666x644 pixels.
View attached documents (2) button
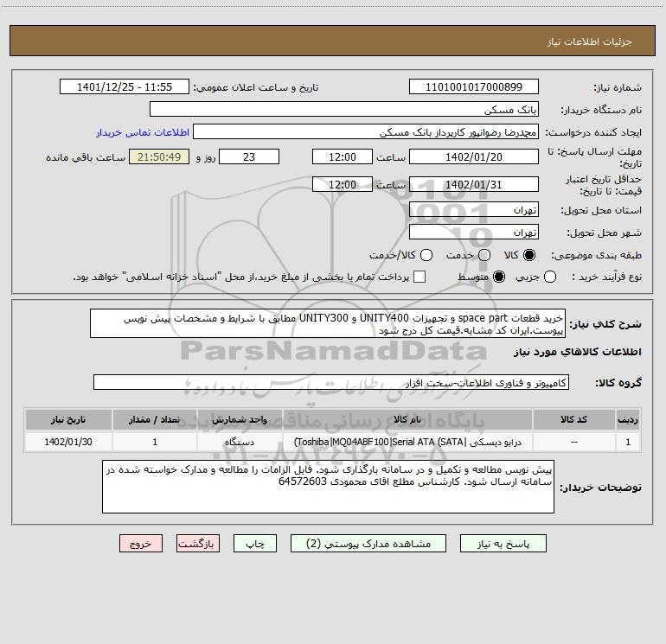[x=368, y=544]
